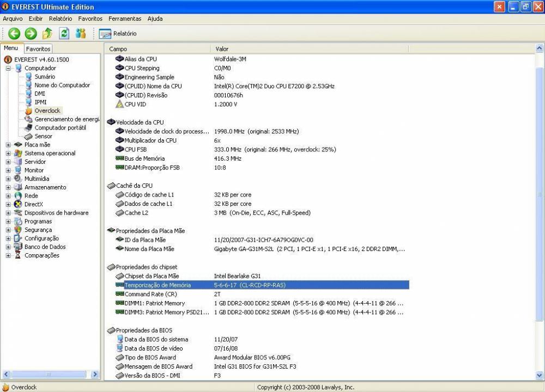Image resolution: width=545 pixels, height=392 pixels.
Task: Switch to the Favoritos tab
Action: (x=38, y=49)
